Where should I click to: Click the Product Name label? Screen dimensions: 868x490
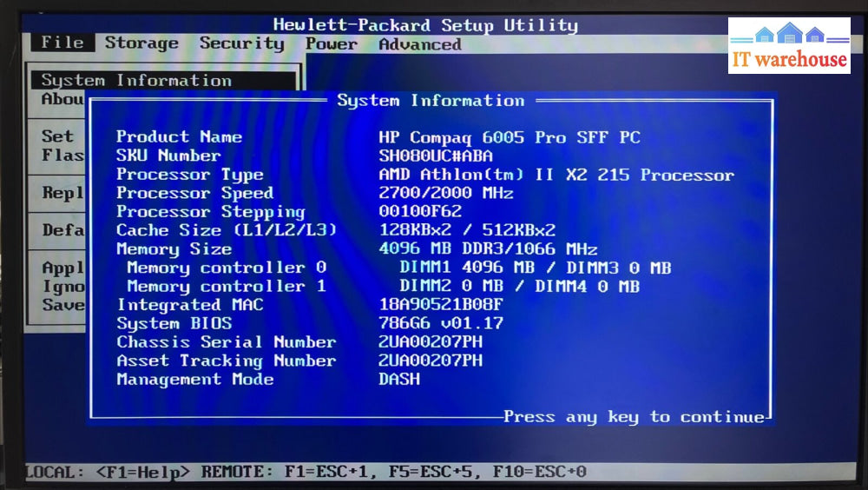pyautogui.click(x=179, y=136)
